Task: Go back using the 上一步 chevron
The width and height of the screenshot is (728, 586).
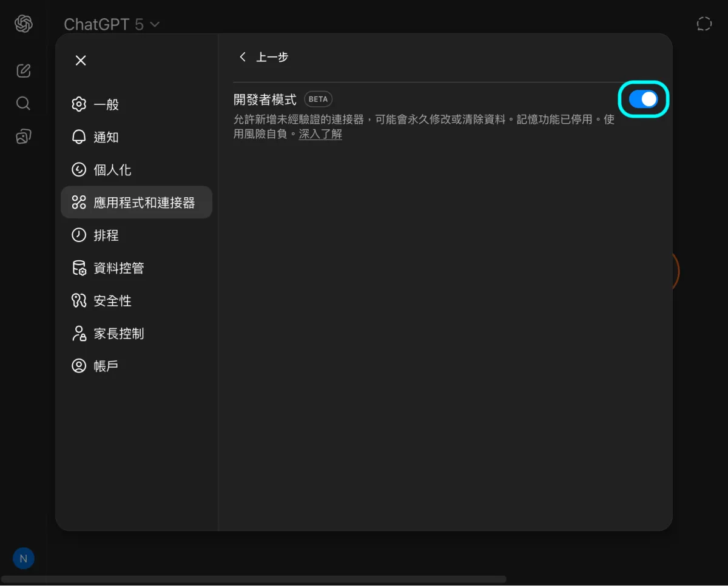Action: click(243, 57)
